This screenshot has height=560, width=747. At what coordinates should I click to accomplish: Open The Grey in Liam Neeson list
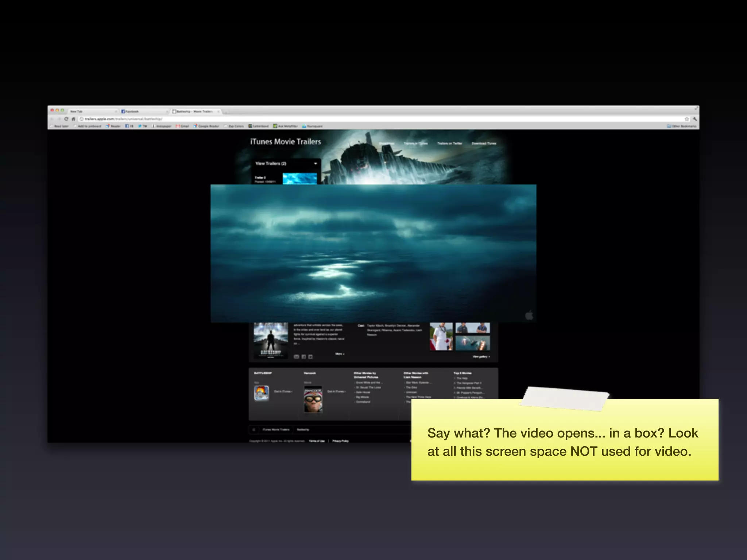click(x=411, y=388)
